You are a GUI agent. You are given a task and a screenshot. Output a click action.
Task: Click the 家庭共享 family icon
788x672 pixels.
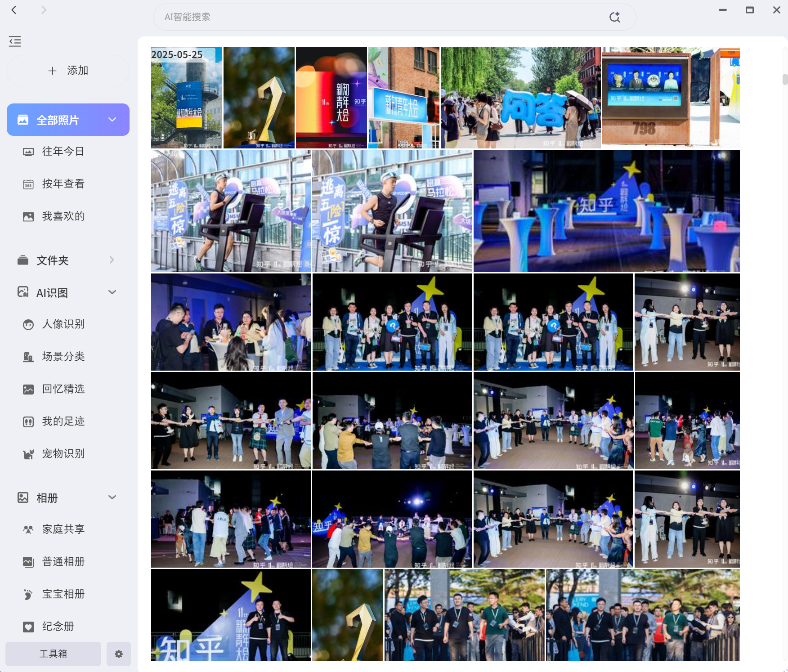coord(28,530)
